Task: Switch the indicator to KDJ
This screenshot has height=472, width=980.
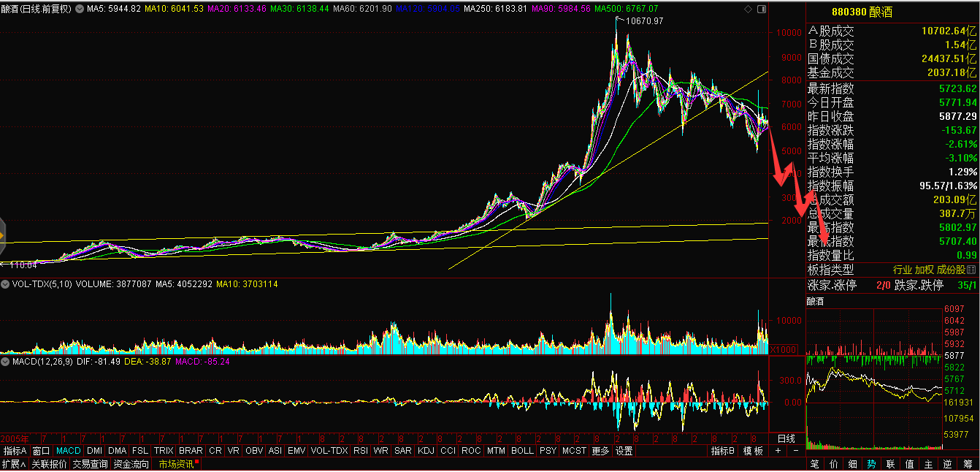Action: [425, 451]
